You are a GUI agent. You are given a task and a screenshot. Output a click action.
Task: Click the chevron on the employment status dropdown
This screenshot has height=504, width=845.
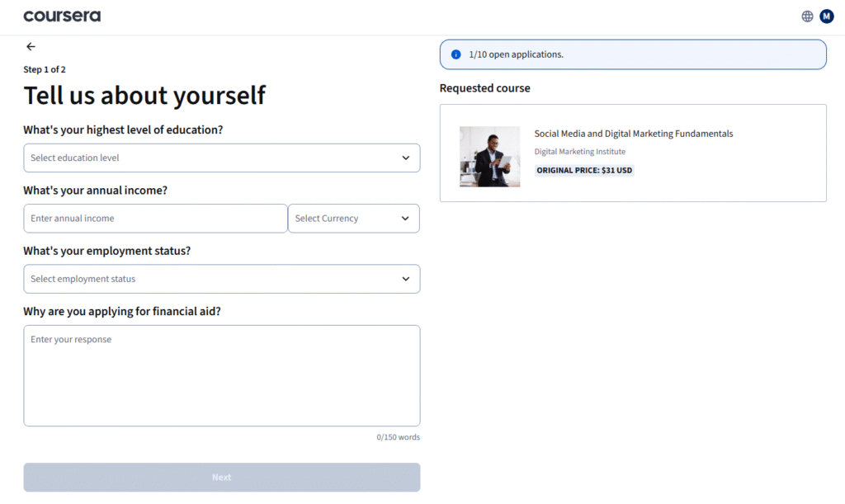[x=405, y=279]
